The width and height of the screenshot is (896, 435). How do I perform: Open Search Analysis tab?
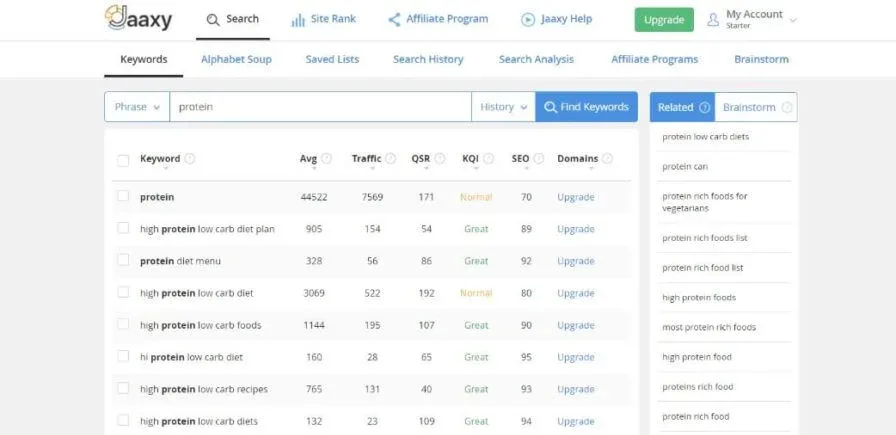(x=536, y=59)
